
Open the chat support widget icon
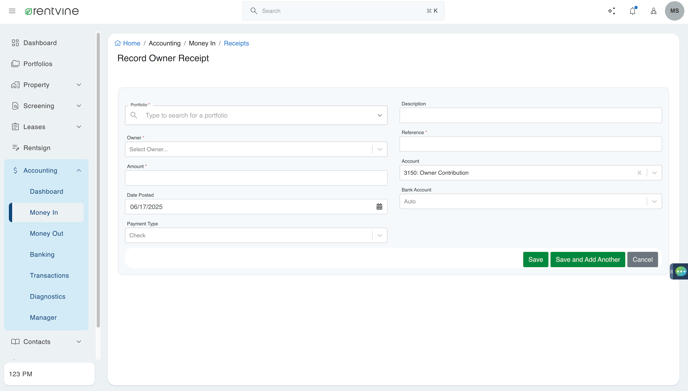[x=681, y=272]
